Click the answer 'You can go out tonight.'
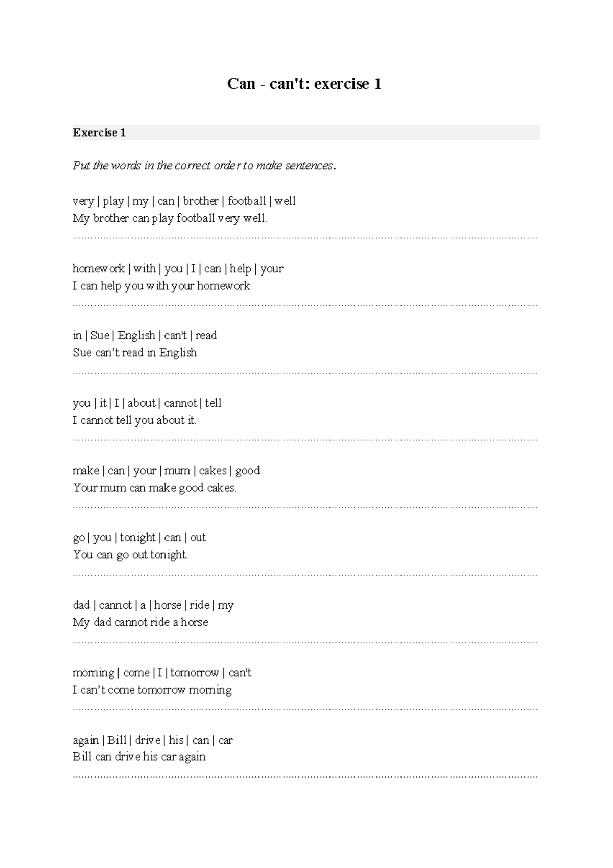 [x=130, y=555]
